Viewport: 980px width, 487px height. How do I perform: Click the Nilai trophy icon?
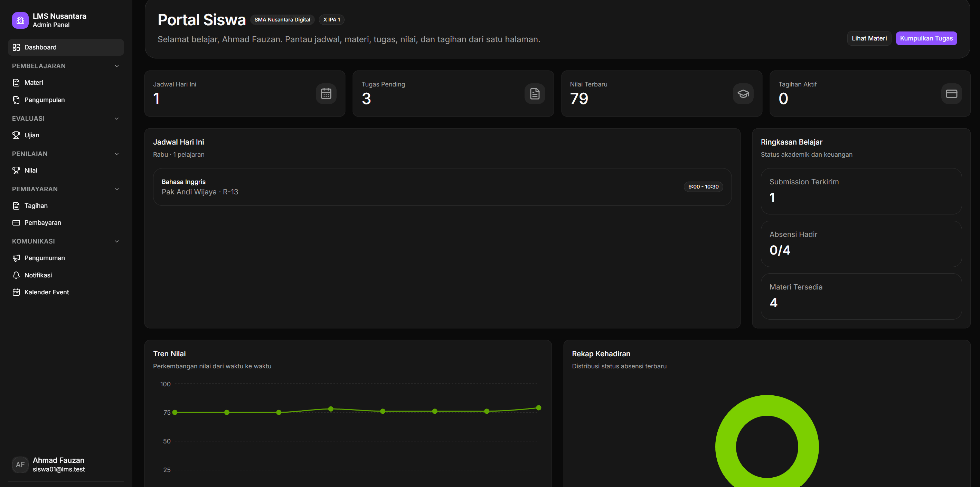[x=16, y=170]
